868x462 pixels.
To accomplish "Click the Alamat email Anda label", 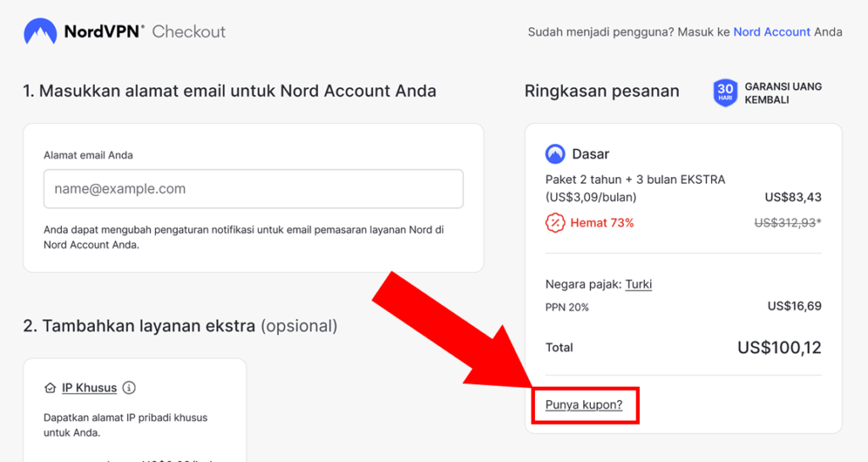I will coord(88,155).
